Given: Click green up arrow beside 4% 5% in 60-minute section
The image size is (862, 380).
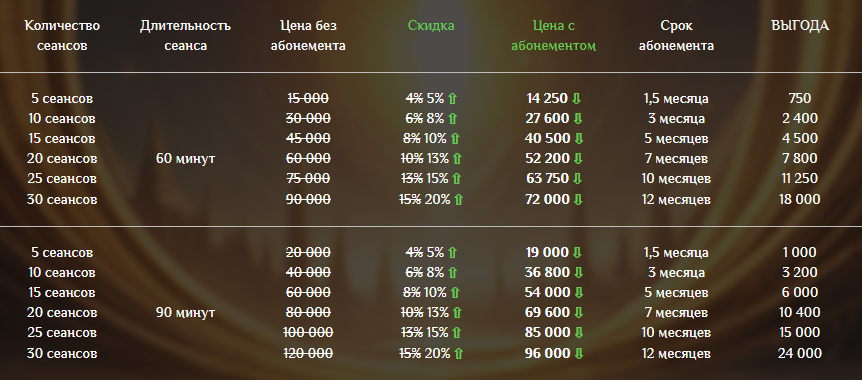Looking at the screenshot, I should coord(452,99).
